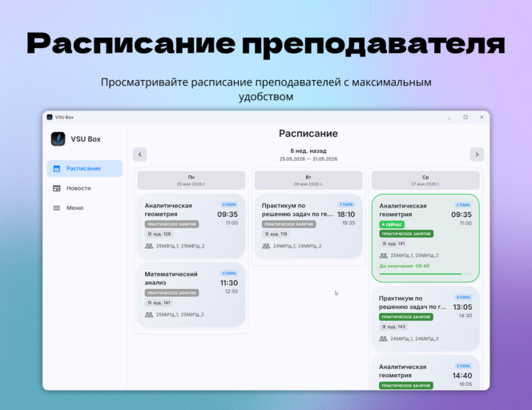Image resolution: width=532 pixels, height=410 pixels.
Task: Select the Ср 27 мая day header
Action: click(x=425, y=180)
